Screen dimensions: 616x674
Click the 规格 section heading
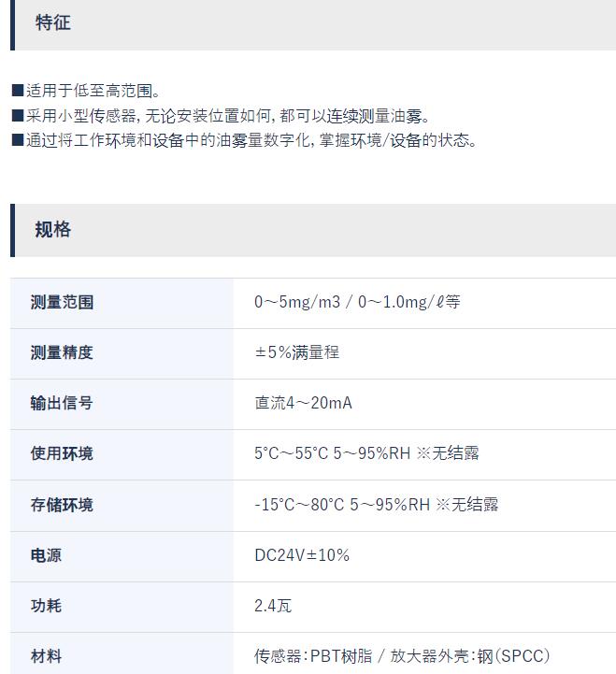coord(53,229)
